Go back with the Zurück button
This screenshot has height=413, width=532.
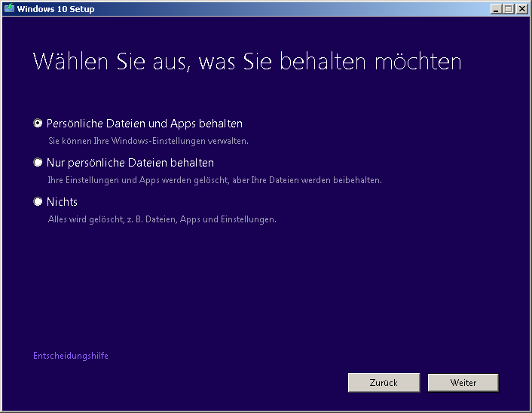pos(384,383)
